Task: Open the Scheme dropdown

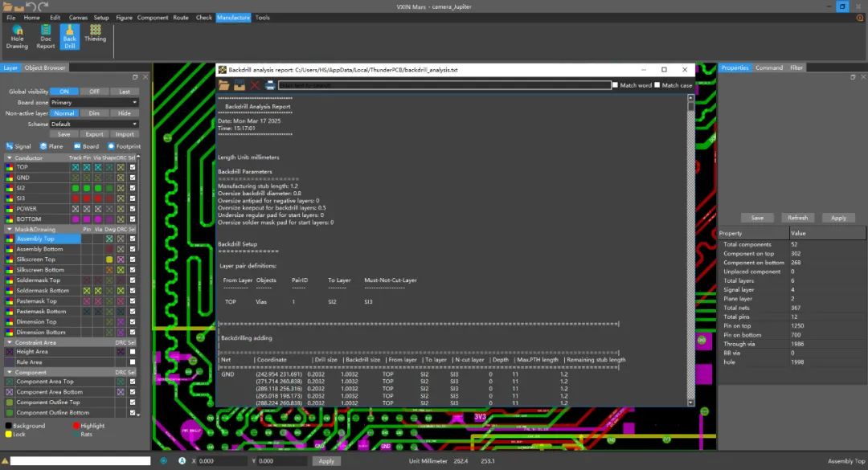Action: [93, 125]
